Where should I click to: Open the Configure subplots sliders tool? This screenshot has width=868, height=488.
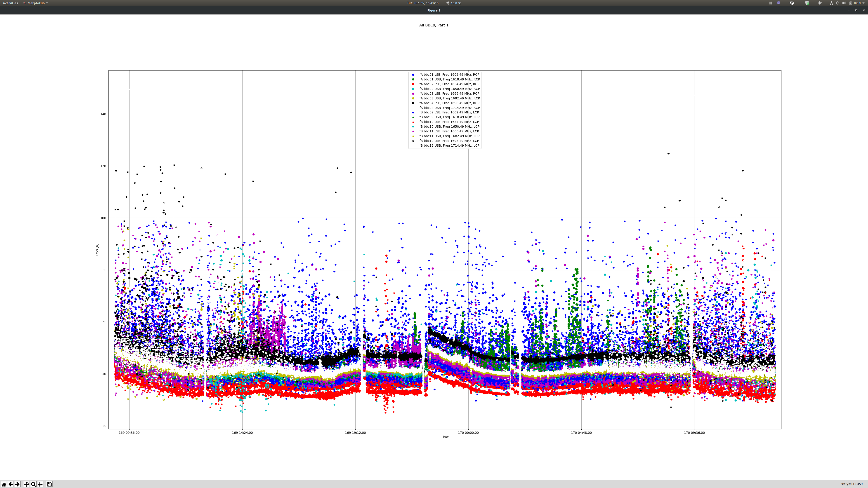point(40,484)
